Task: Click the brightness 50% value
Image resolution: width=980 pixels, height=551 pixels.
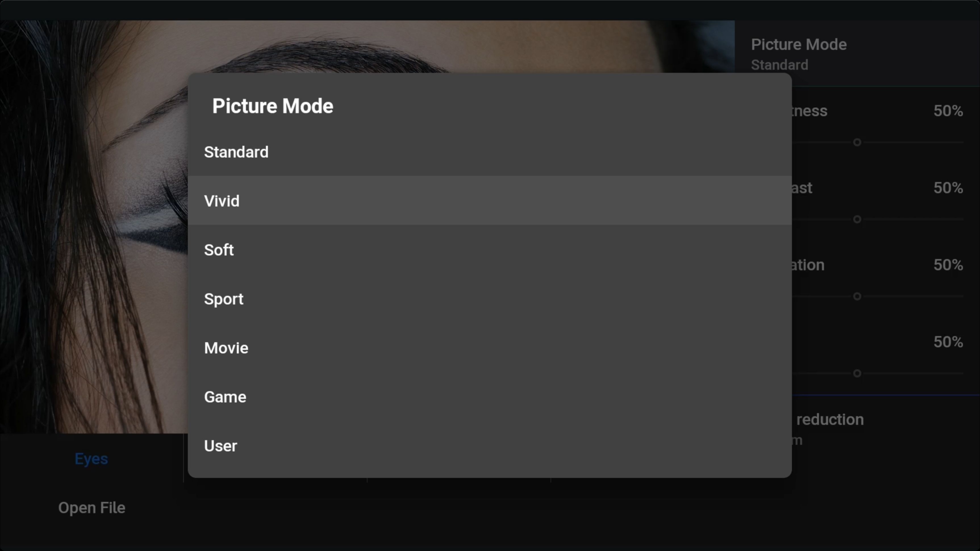Action: (948, 111)
